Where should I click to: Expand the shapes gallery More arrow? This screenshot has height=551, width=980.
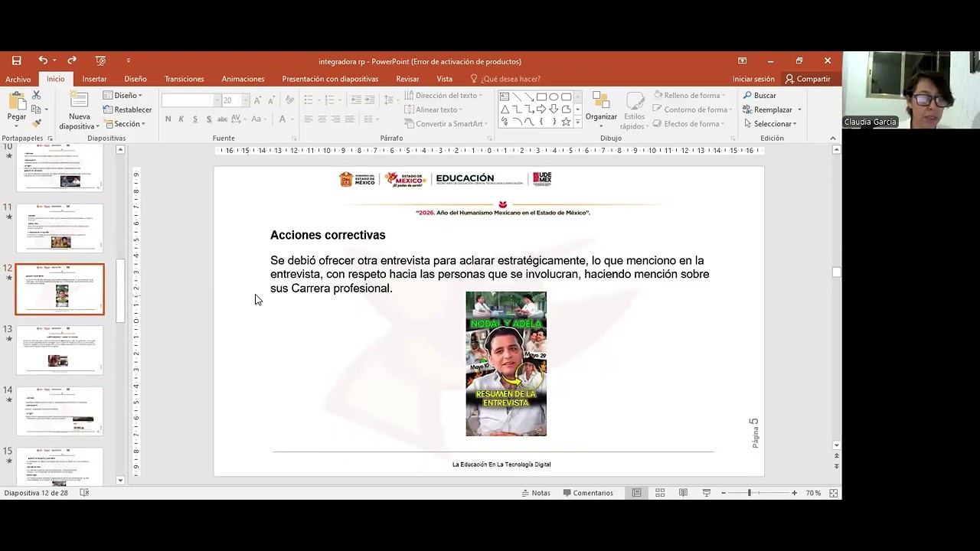[577, 122]
